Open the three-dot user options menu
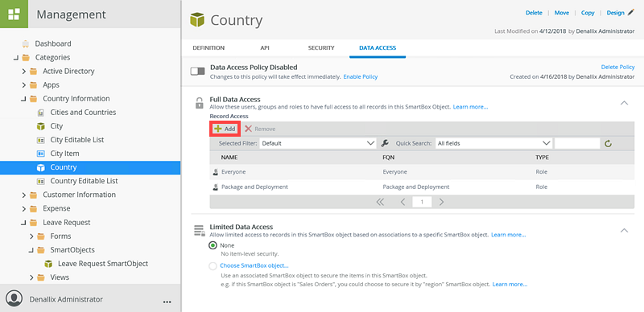The image size is (644, 312). point(167,302)
